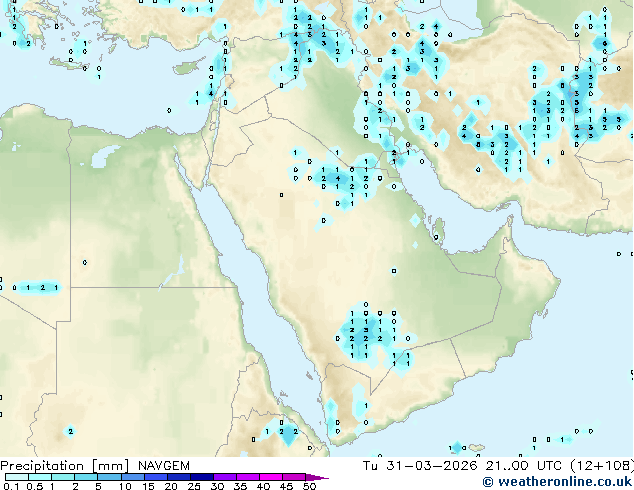
Task: Click the legend value label '25'
Action: pyautogui.click(x=194, y=486)
